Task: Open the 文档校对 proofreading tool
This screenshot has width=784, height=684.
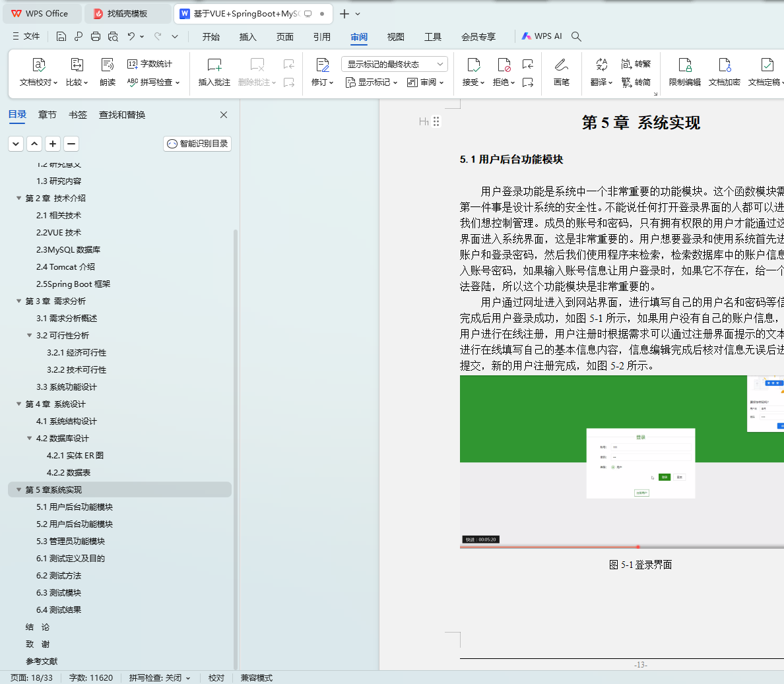Action: pos(38,72)
